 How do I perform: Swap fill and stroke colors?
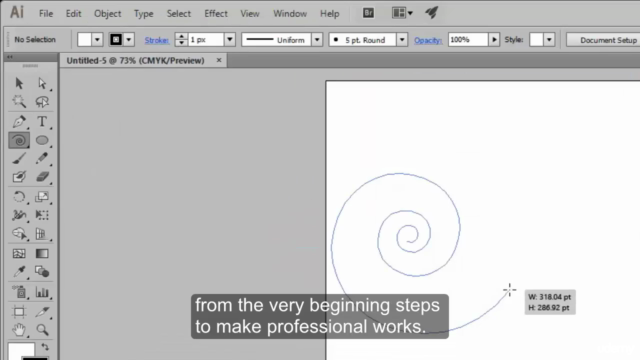point(45,347)
